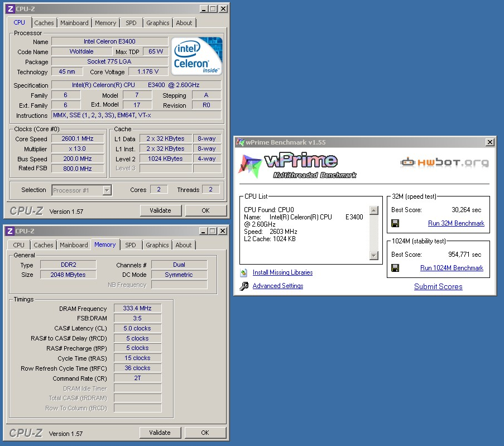Click the Core Voltage 1.176 V value

click(x=148, y=71)
